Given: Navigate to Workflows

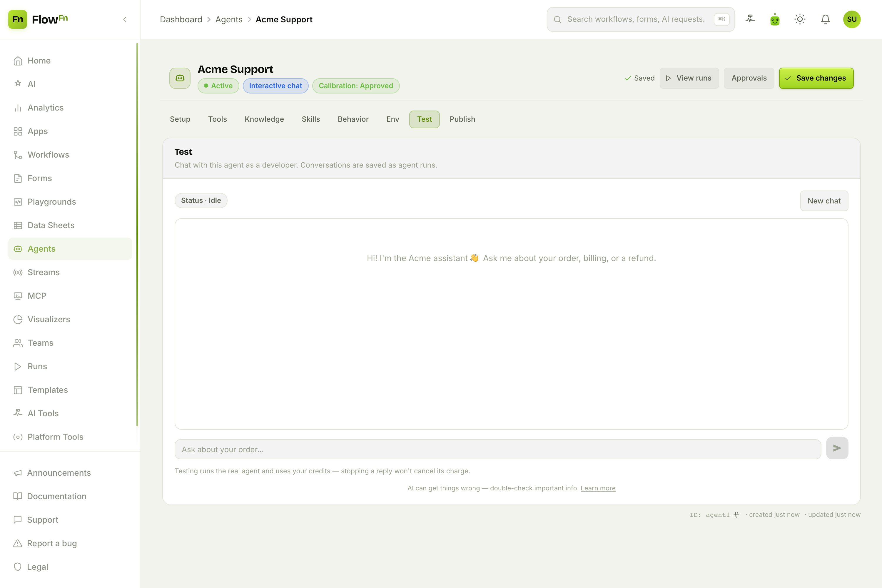Looking at the screenshot, I should tap(70, 155).
